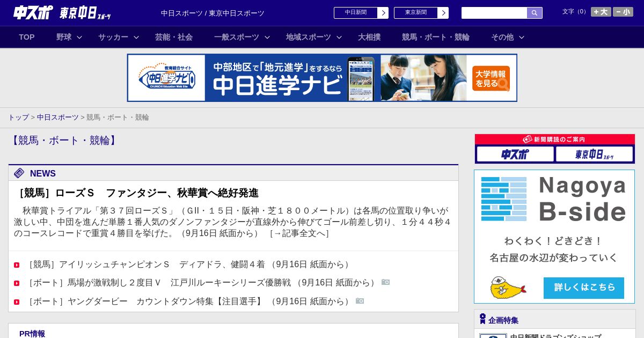Click the ドラゴンズショップ thumbnail image
The width and height of the screenshot is (644, 338).
[493, 336]
